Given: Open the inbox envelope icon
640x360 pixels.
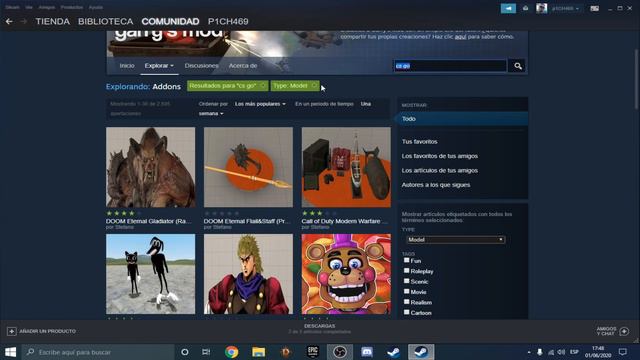Looking at the screenshot, I should click(x=526, y=8).
